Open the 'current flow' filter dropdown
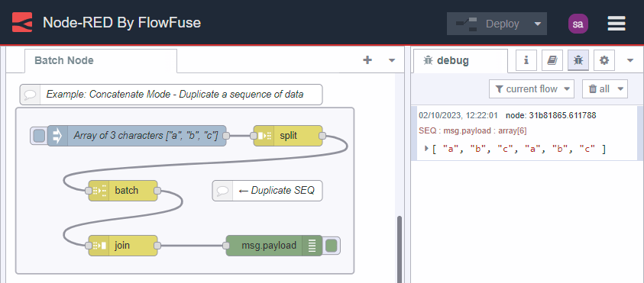The width and height of the screenshot is (644, 283). pyautogui.click(x=532, y=89)
